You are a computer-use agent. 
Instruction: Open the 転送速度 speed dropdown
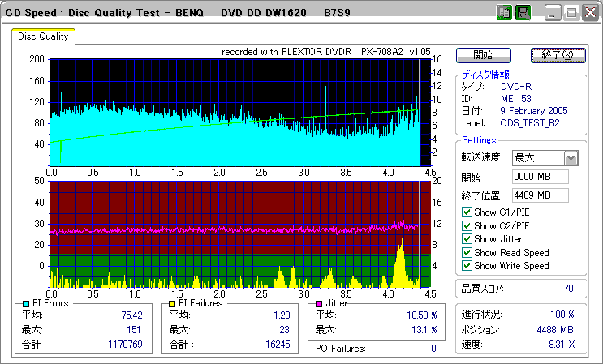tap(571, 158)
